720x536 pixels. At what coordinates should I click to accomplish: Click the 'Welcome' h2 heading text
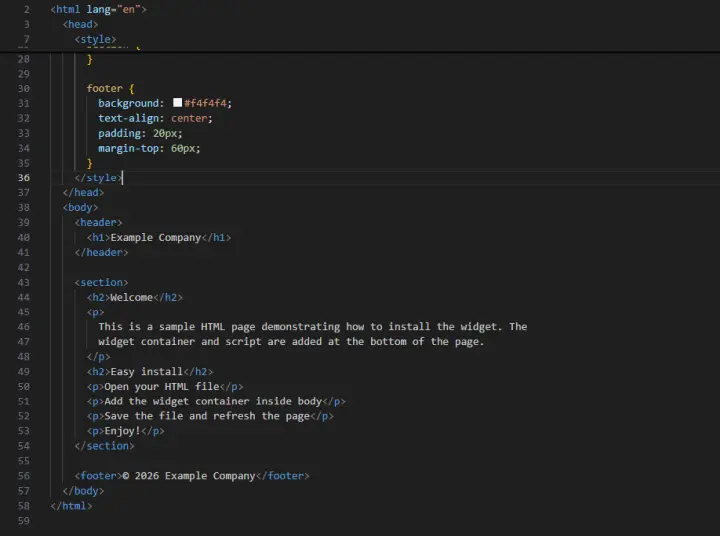coord(131,297)
